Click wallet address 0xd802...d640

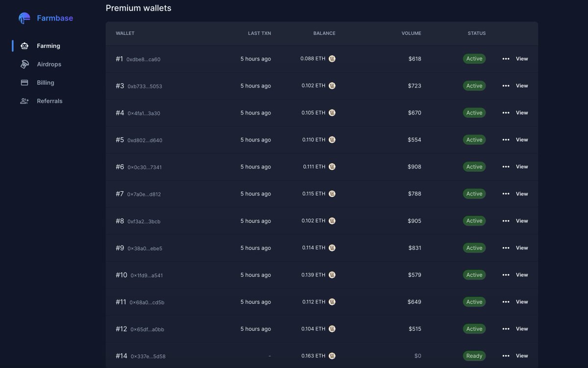[145, 140]
